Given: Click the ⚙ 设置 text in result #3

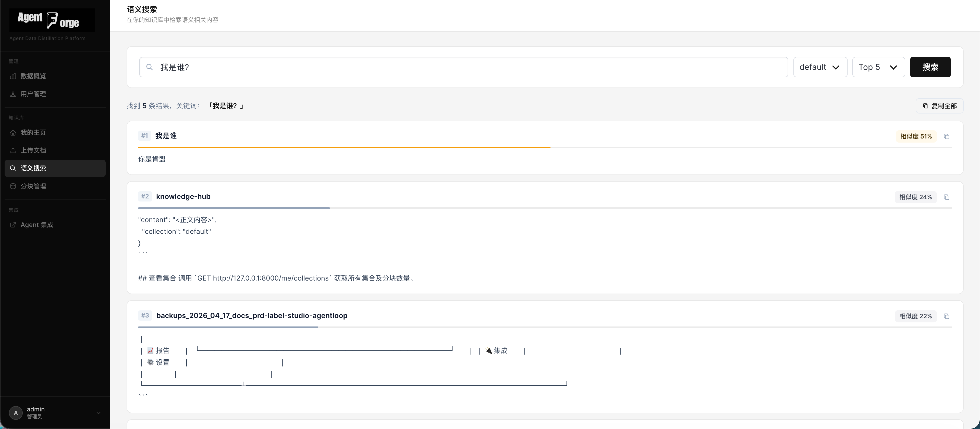Looking at the screenshot, I should pyautogui.click(x=158, y=362).
